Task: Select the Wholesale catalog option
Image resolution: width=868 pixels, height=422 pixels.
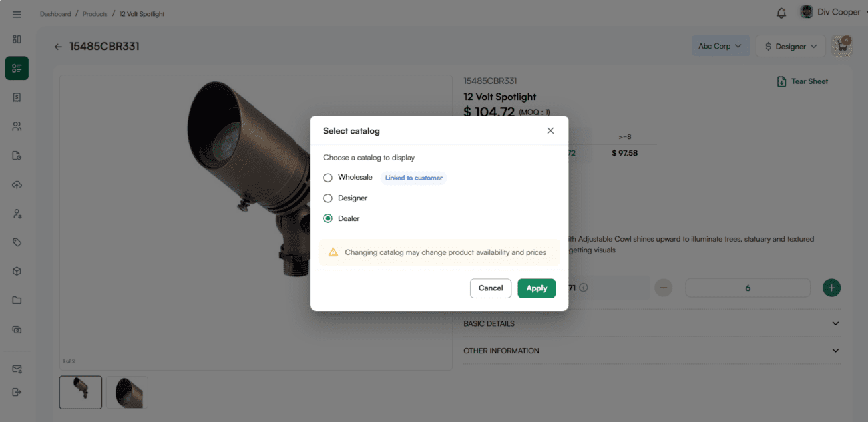Action: click(x=328, y=178)
